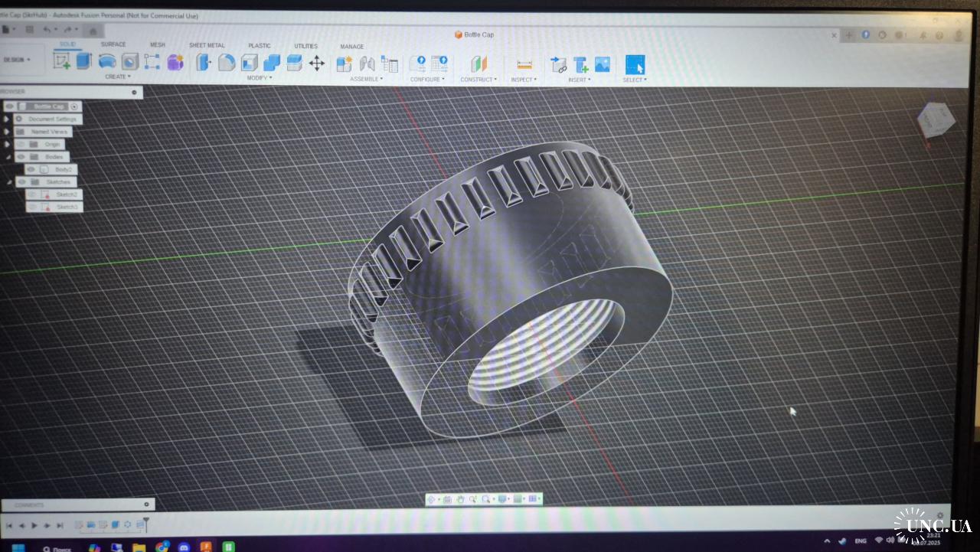Switch to the MANAGE tab
The width and height of the screenshot is (980, 552).
click(352, 47)
